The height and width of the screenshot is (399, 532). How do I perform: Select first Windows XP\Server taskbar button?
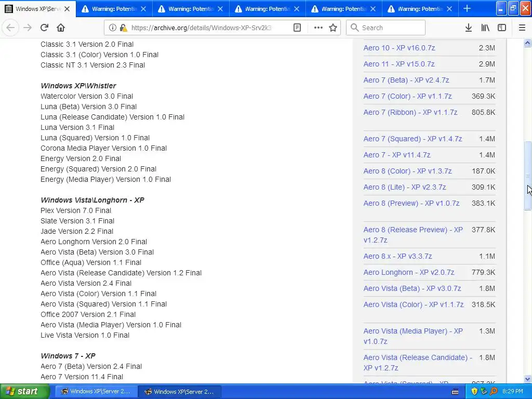click(96, 392)
